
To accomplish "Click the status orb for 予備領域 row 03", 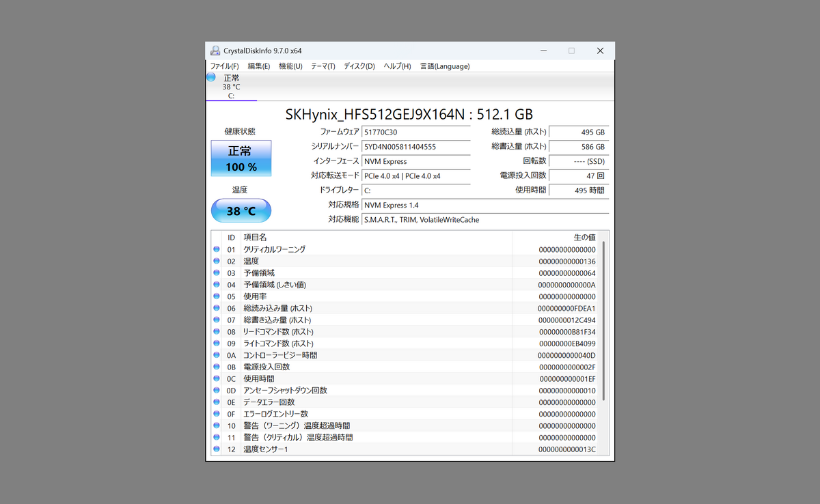I will pyautogui.click(x=217, y=272).
